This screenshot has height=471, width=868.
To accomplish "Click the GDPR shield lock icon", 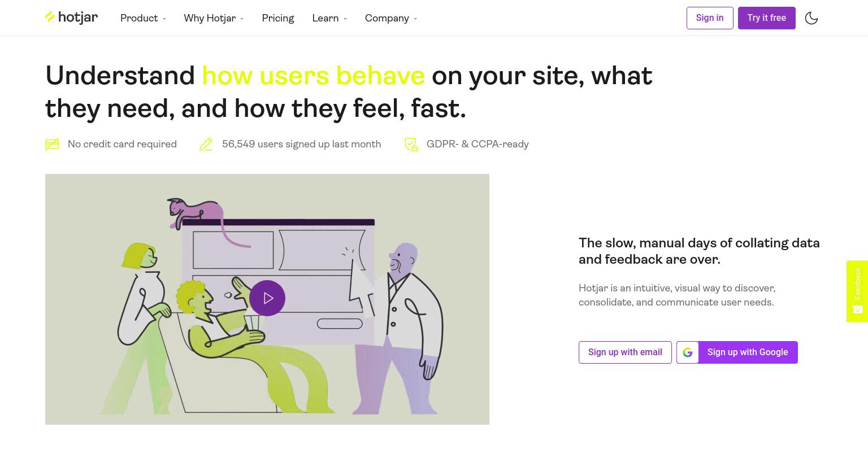I will (x=411, y=145).
